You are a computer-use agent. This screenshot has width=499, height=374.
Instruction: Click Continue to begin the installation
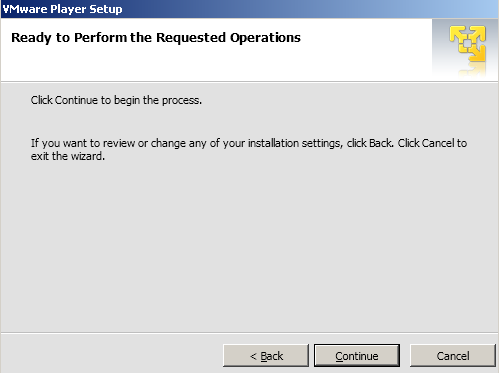coord(357,356)
